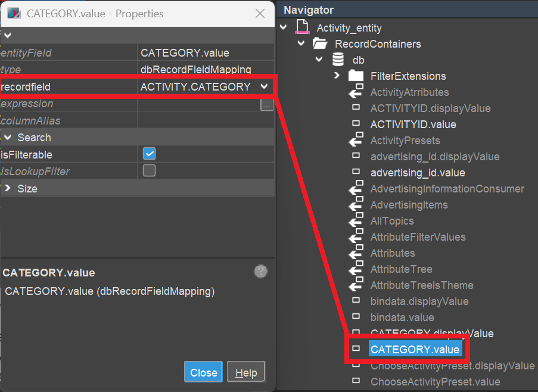Image resolution: width=538 pixels, height=392 pixels.
Task: Click the field icon beside ACTIVITYID.value
Action: 356,124
